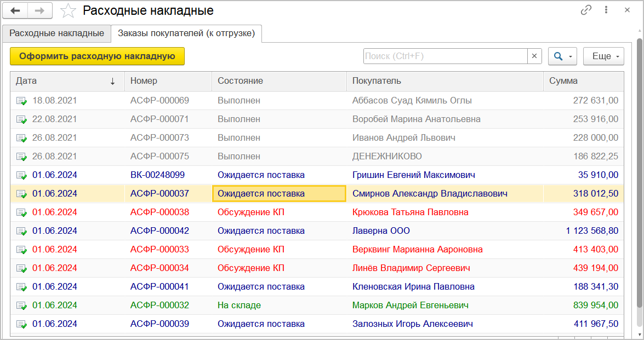Click document icon of order АСФР-000069
The image size is (644, 340).
(21, 101)
